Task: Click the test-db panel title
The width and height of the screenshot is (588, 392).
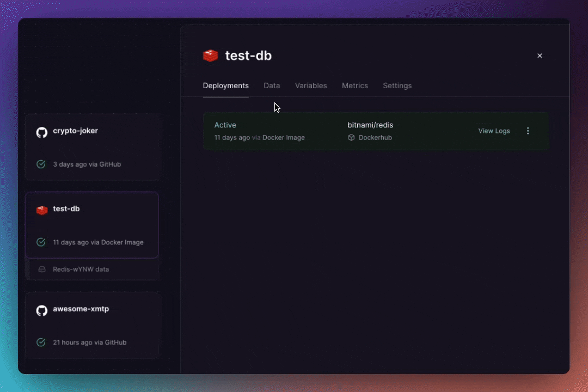Action: click(x=248, y=56)
